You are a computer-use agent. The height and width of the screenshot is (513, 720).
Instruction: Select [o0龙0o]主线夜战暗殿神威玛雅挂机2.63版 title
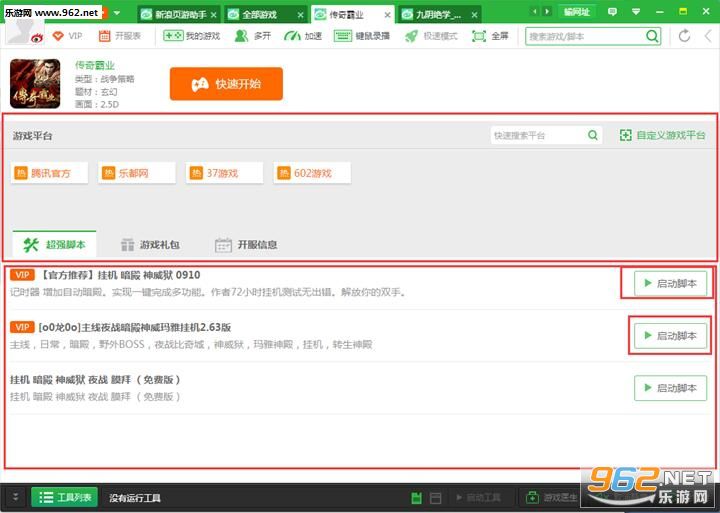[x=135, y=327]
